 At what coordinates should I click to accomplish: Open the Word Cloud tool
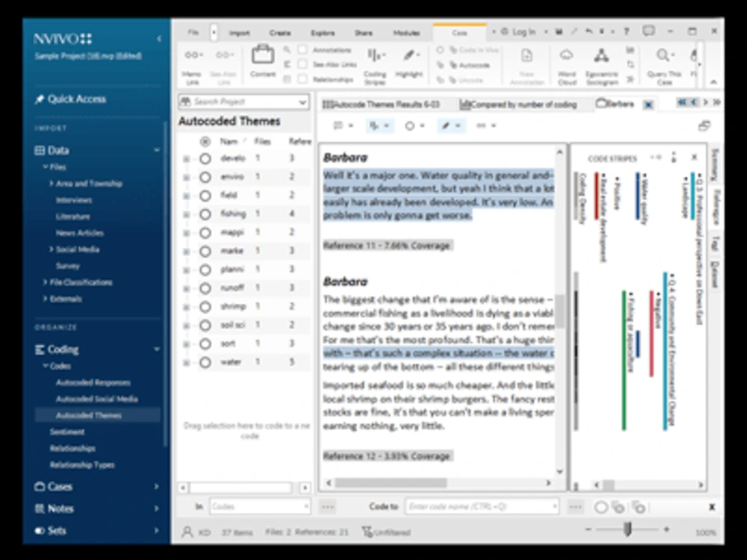(566, 63)
